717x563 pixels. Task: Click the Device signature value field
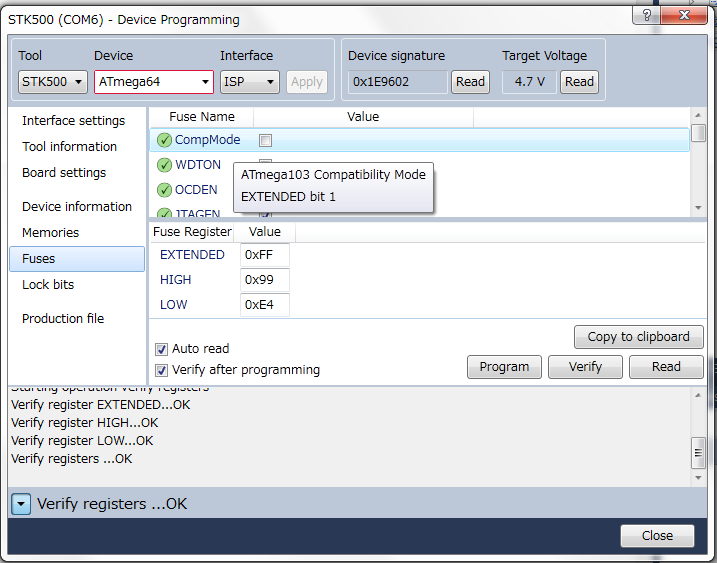397,82
